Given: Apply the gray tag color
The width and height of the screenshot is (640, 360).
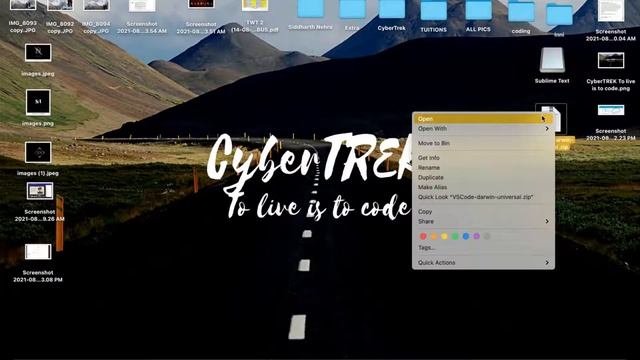Looking at the screenshot, I should pos(487,236).
